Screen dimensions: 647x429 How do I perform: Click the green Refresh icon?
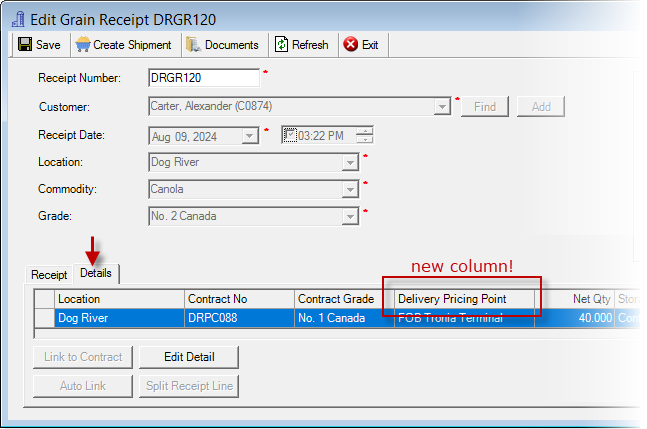pos(281,45)
